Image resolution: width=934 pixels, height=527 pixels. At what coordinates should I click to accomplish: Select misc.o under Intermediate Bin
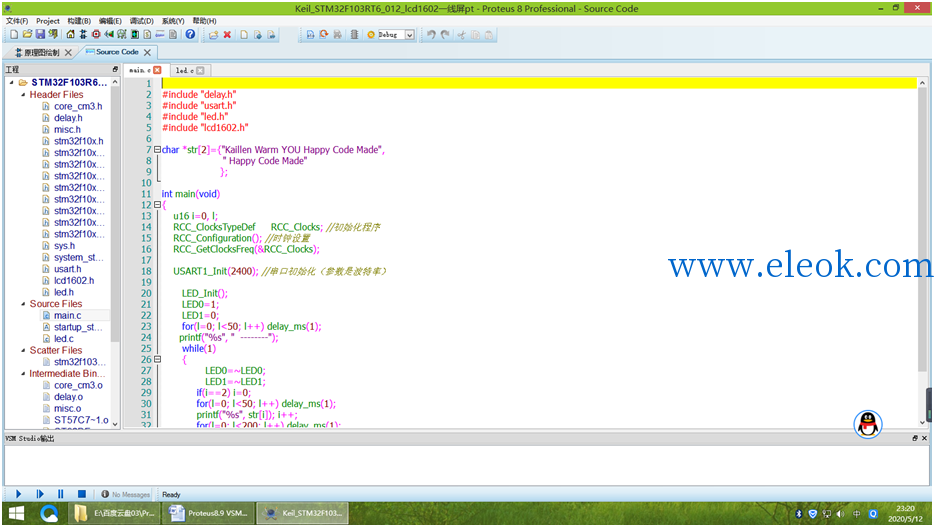(67, 408)
